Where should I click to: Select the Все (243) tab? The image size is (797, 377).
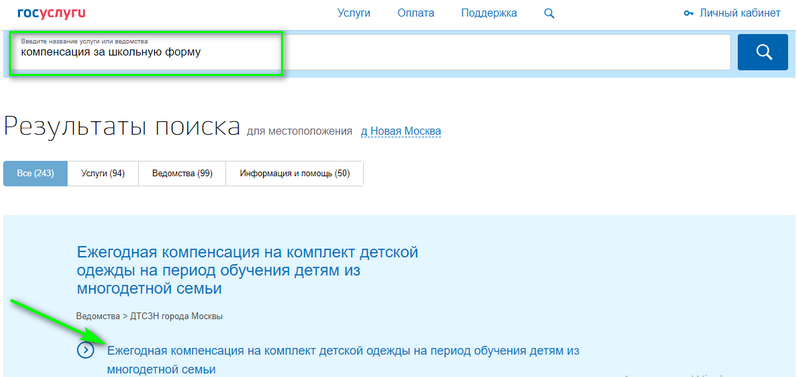(35, 174)
